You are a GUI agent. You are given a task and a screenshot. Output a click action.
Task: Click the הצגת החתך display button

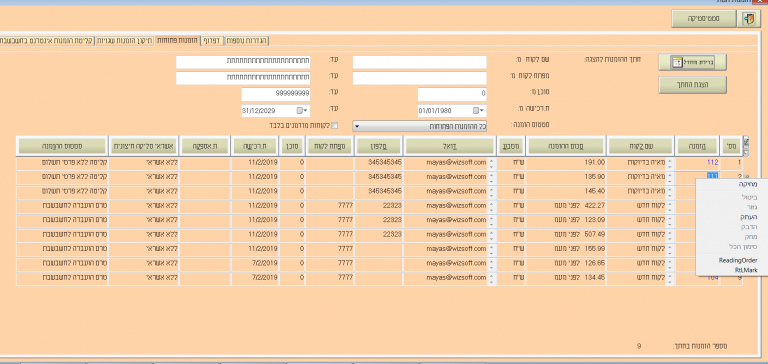click(x=692, y=85)
